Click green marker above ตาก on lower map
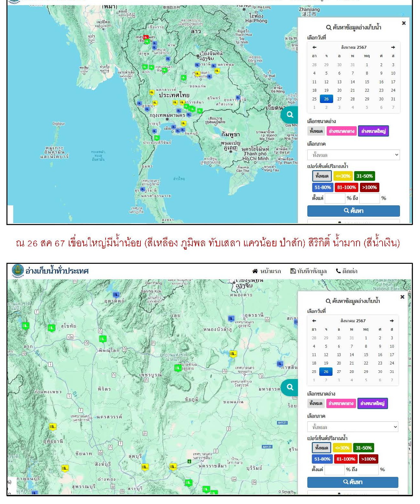The width and height of the screenshot is (420, 504). pos(26,326)
